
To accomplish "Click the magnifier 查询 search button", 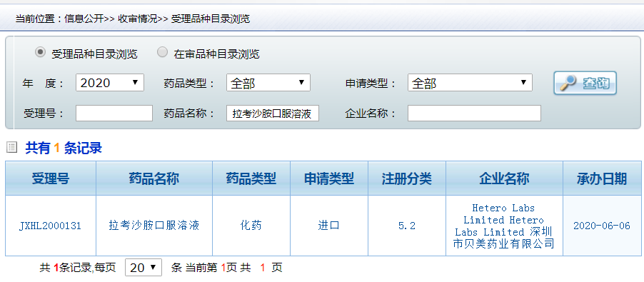I will (x=585, y=83).
